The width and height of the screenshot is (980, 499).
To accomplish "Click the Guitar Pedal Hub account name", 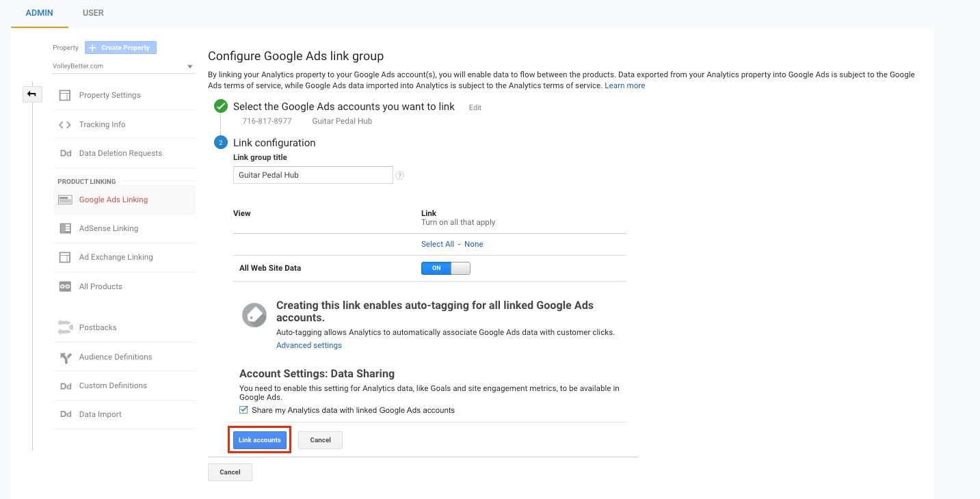I will tap(342, 121).
